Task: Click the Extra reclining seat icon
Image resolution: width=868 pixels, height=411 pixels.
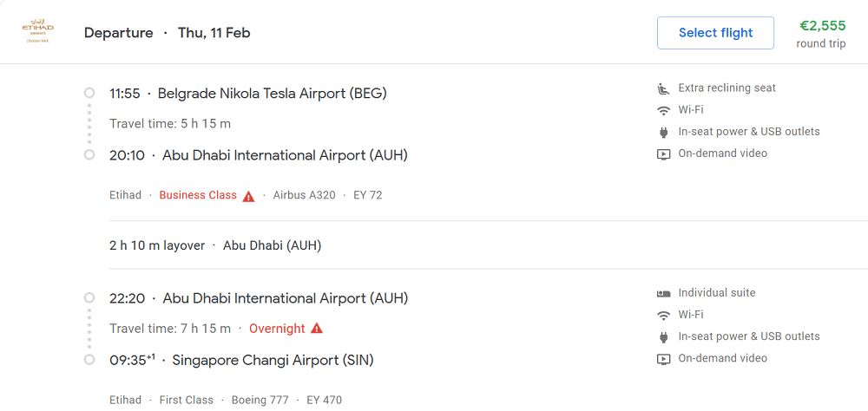Action: click(662, 88)
